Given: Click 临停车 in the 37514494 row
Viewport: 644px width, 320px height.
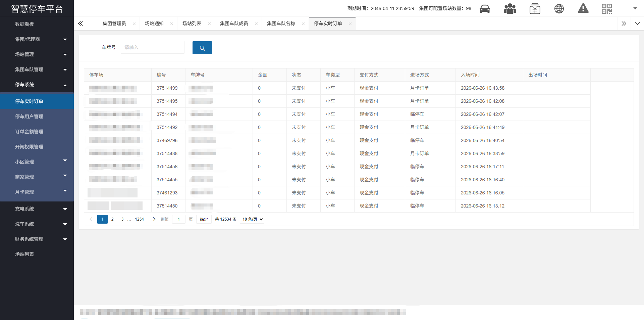Looking at the screenshot, I should [x=417, y=114].
